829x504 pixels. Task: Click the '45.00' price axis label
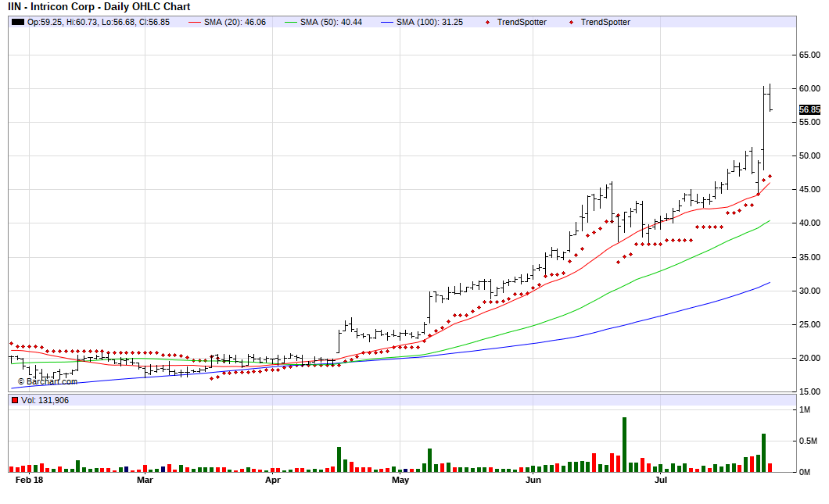click(809, 189)
